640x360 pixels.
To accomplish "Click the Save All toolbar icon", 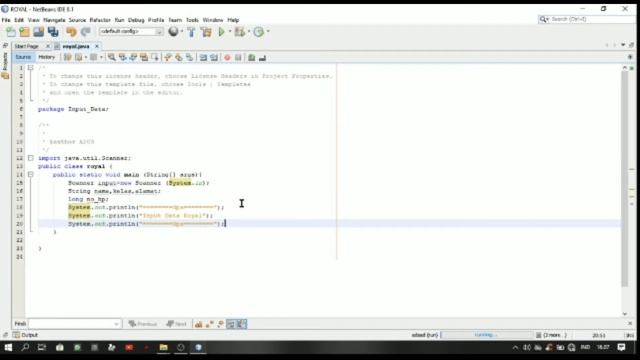I will (53, 32).
